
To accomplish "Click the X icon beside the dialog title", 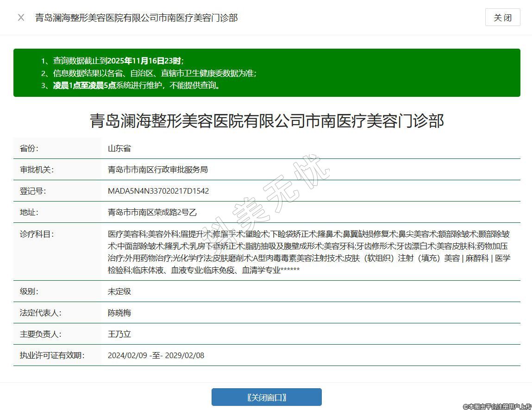I will click(x=21, y=18).
